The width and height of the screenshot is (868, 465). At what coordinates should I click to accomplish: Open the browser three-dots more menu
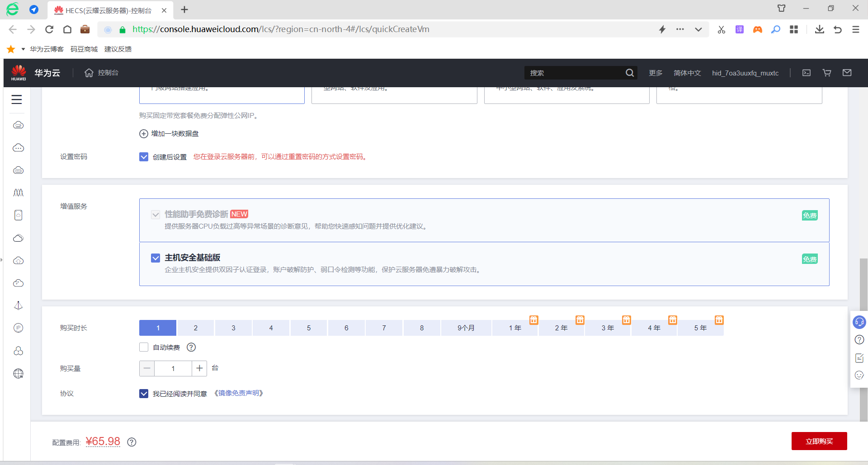[680, 29]
